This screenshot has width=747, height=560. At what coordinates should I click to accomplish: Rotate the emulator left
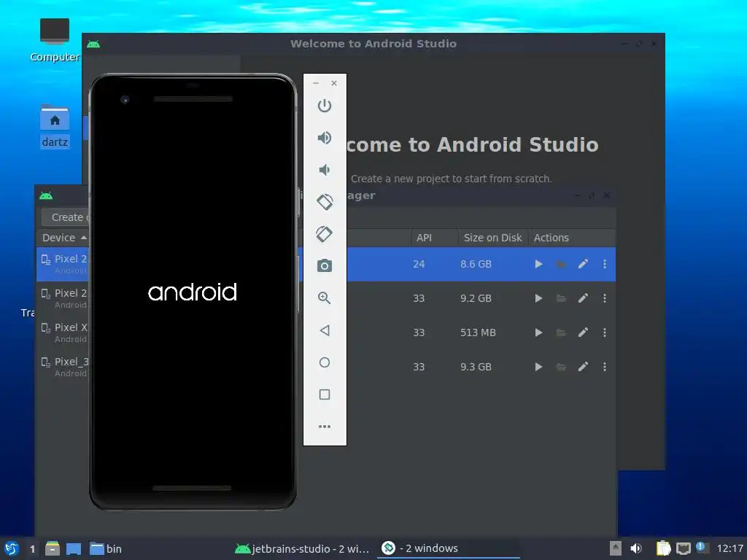pos(325,202)
